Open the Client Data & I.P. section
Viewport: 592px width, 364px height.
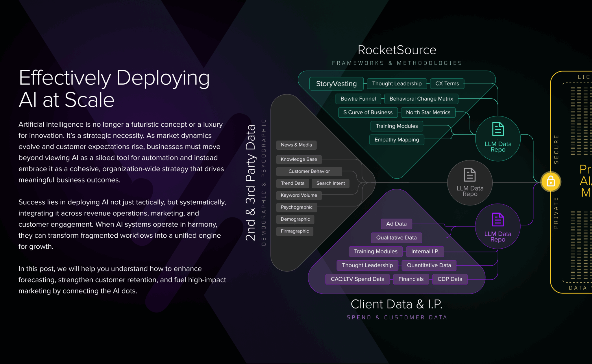click(x=397, y=304)
